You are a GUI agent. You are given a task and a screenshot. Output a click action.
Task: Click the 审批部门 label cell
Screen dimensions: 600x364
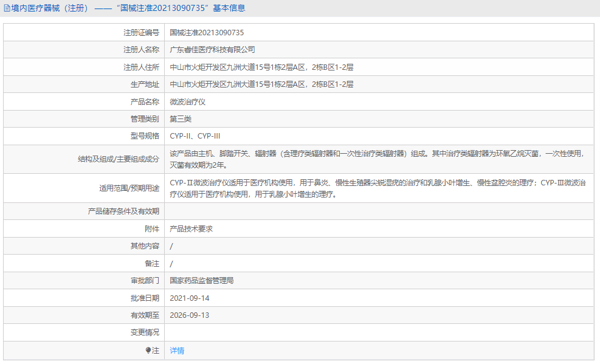[x=84, y=281]
